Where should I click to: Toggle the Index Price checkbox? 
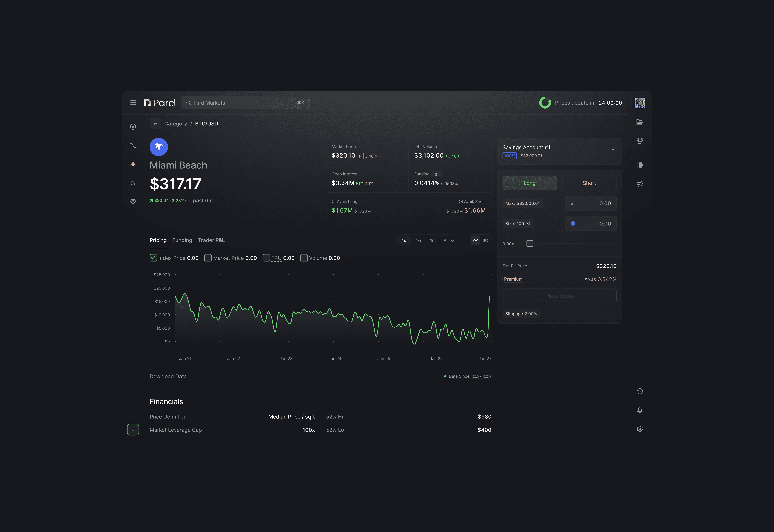click(x=153, y=258)
